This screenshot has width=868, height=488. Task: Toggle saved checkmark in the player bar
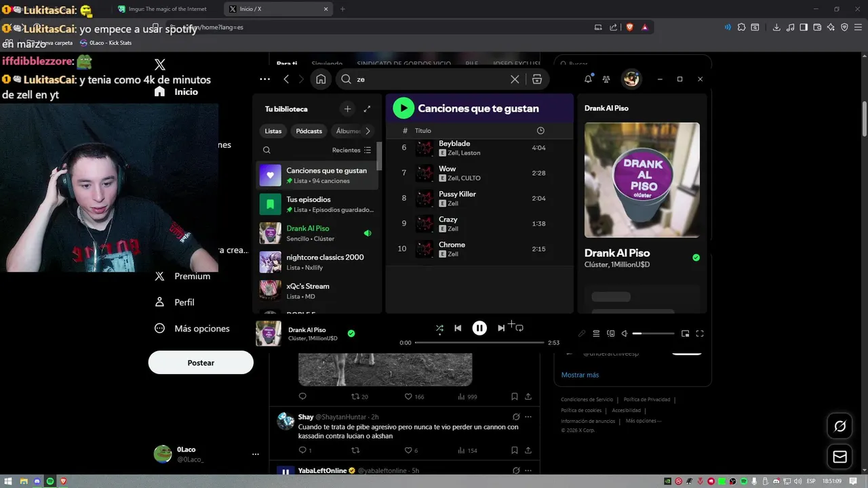click(351, 333)
